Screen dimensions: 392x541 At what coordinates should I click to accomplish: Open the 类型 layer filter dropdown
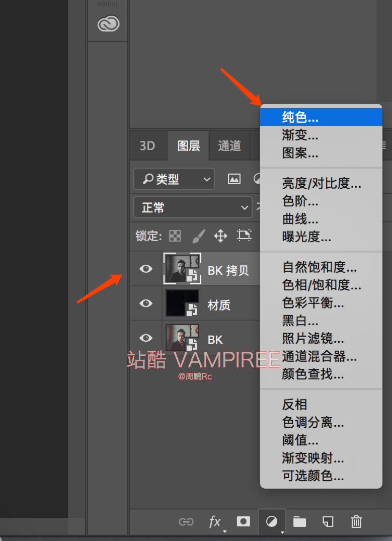pos(174,179)
